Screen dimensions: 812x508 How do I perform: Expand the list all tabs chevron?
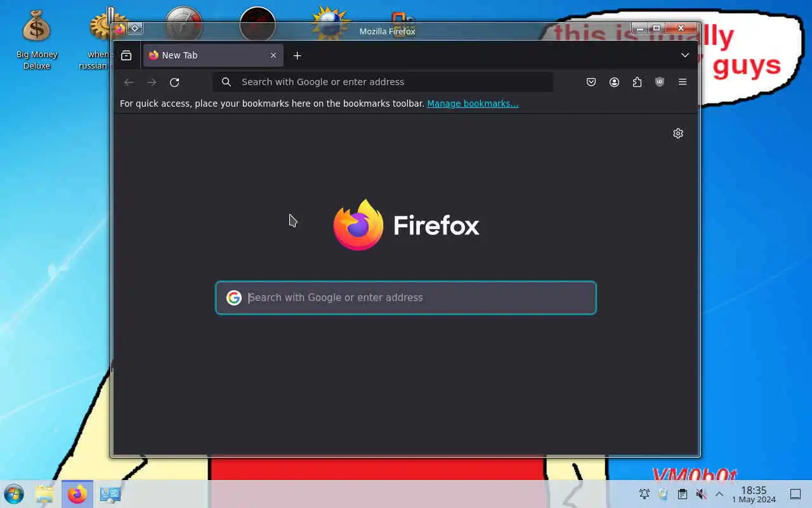[685, 55]
